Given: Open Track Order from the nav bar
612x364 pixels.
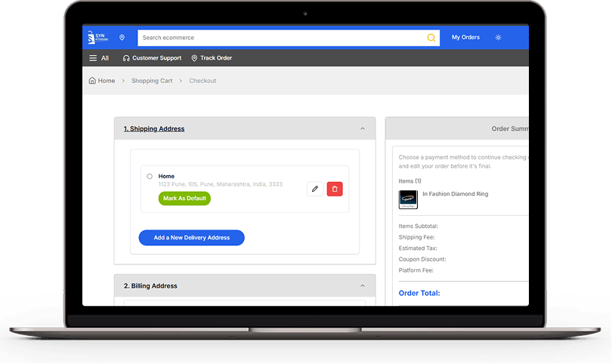Looking at the screenshot, I should [212, 58].
